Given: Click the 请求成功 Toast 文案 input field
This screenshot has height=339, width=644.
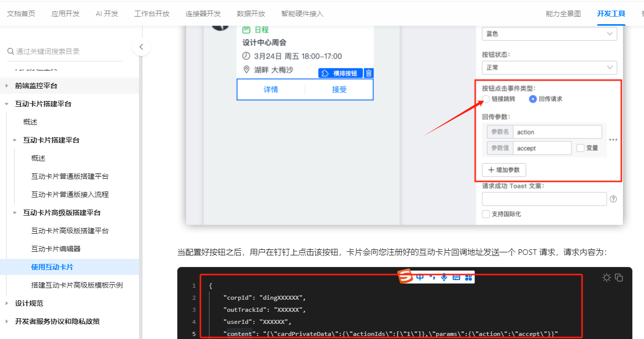Looking at the screenshot, I should tap(544, 199).
